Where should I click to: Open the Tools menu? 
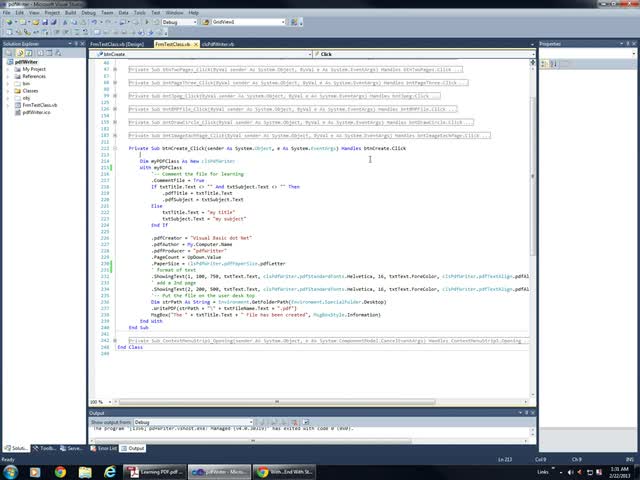(x=140, y=13)
